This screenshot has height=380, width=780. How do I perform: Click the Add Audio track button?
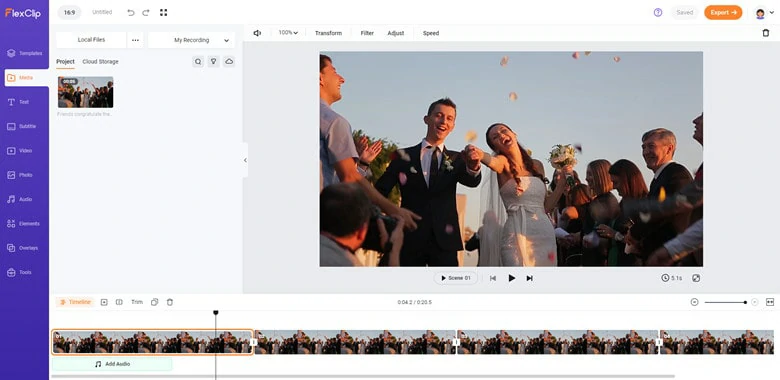(x=112, y=364)
